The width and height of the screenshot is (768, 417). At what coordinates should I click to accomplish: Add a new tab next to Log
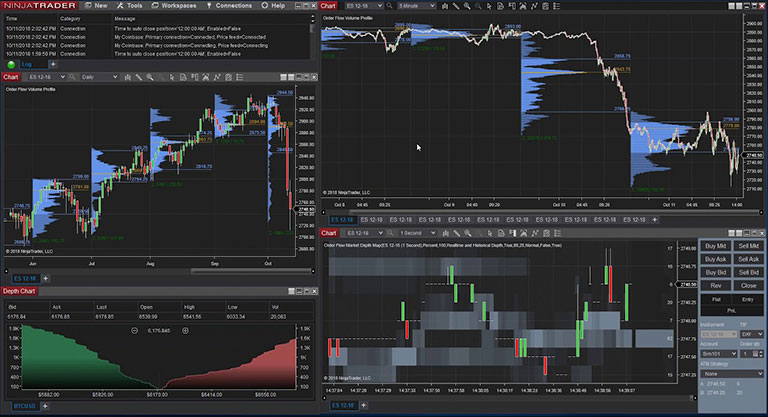click(53, 64)
